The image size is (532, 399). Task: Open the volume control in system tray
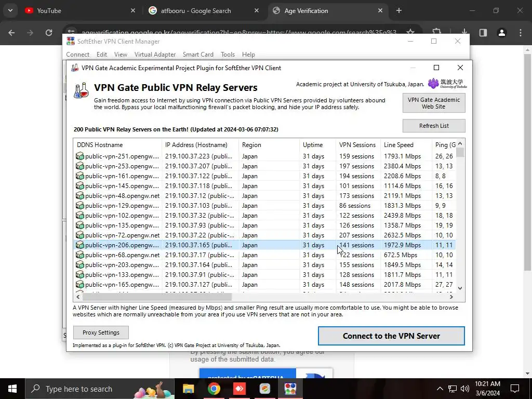(x=465, y=389)
